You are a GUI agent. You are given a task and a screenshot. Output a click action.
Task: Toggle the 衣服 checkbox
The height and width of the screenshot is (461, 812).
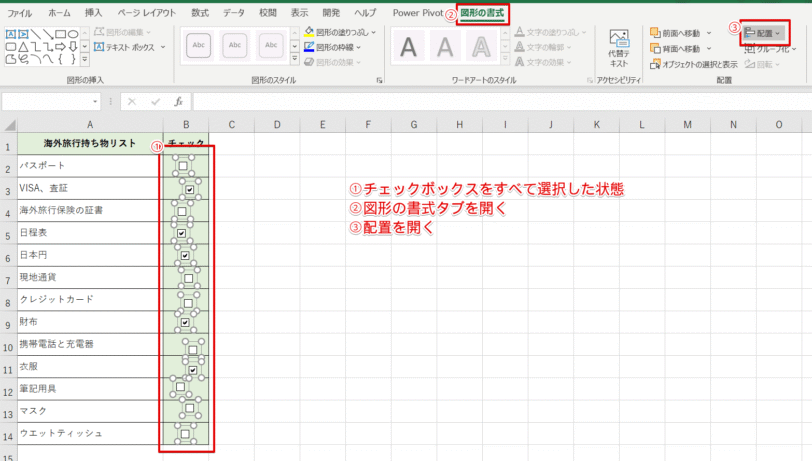coord(193,370)
